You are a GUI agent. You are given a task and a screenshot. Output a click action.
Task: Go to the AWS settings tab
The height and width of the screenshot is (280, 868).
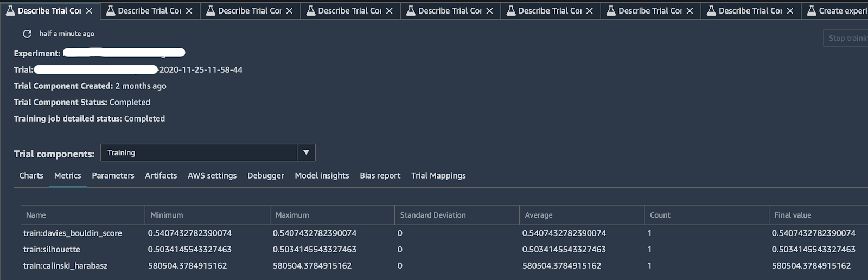pyautogui.click(x=212, y=176)
